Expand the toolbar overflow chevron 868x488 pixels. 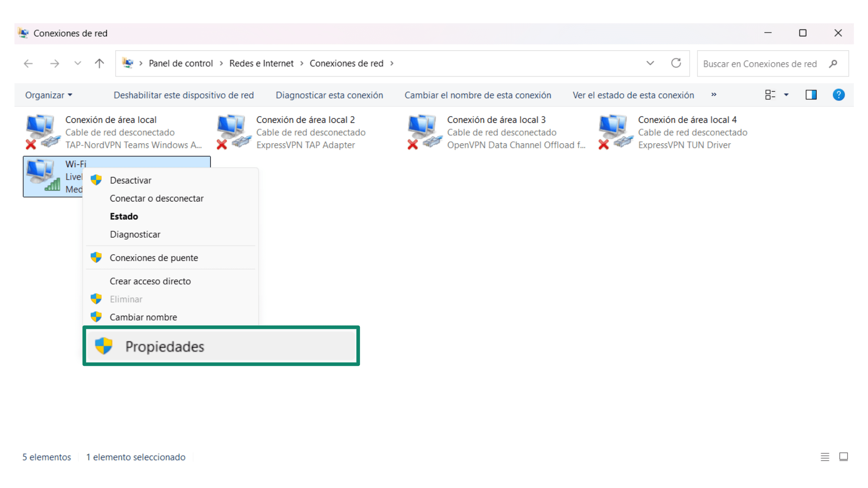click(x=714, y=95)
